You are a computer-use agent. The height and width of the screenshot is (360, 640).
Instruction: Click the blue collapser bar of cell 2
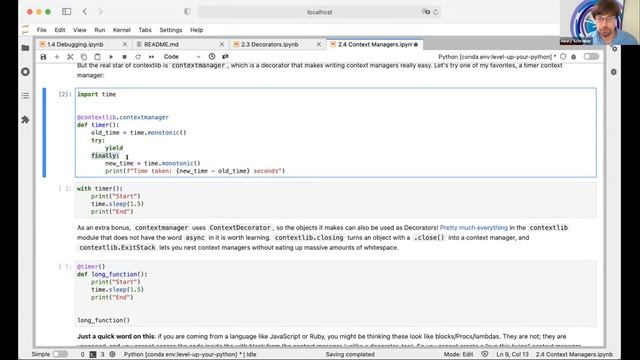pos(44,133)
